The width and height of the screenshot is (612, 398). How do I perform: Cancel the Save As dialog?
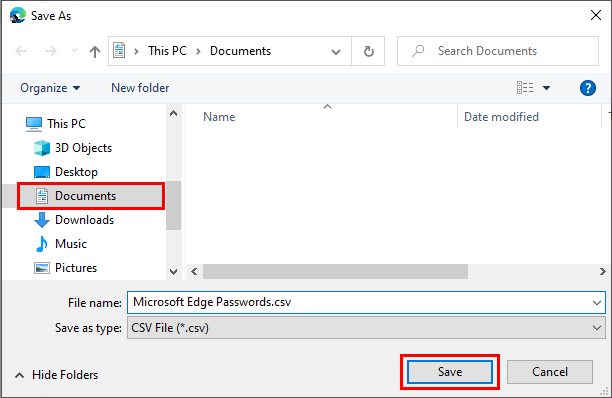pyautogui.click(x=550, y=372)
